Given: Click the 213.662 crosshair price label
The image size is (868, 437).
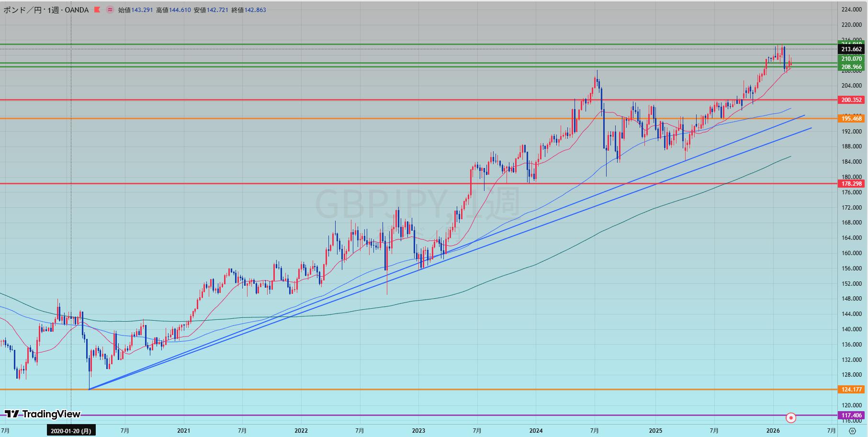Looking at the screenshot, I should (x=851, y=49).
